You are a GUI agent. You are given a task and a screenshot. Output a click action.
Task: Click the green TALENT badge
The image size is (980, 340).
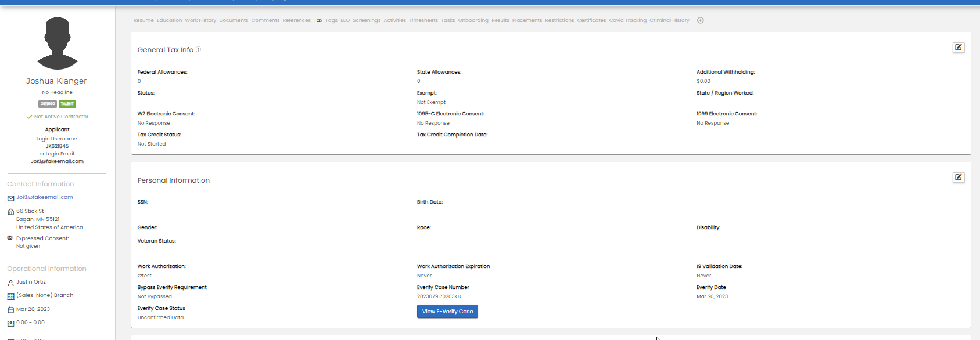[x=67, y=104]
